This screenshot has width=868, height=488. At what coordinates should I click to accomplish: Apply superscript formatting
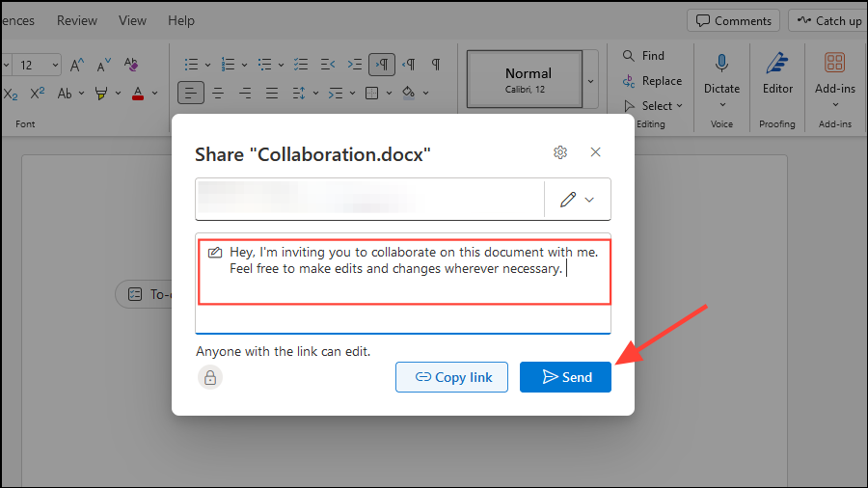pyautogui.click(x=38, y=94)
